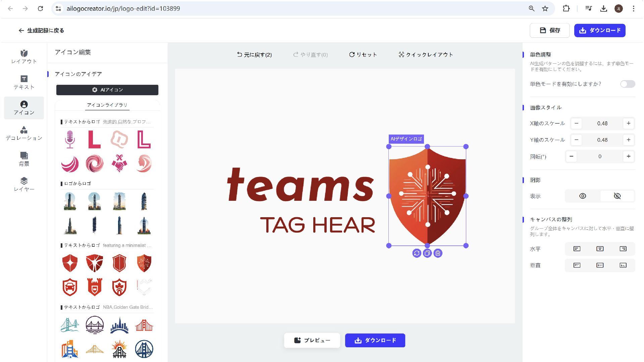The height and width of the screenshot is (362, 644).
Task: Increase Y軸のスケール value
Action: (629, 140)
